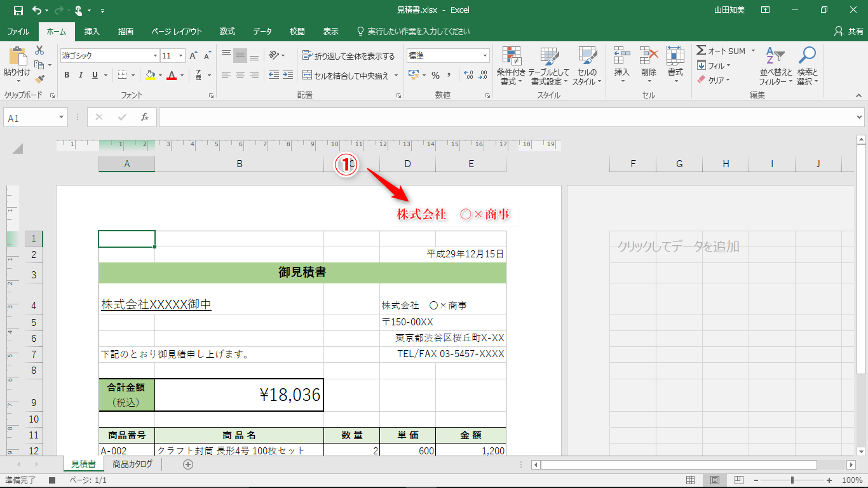Open the 商品カタログ sheet tab

coord(133,464)
